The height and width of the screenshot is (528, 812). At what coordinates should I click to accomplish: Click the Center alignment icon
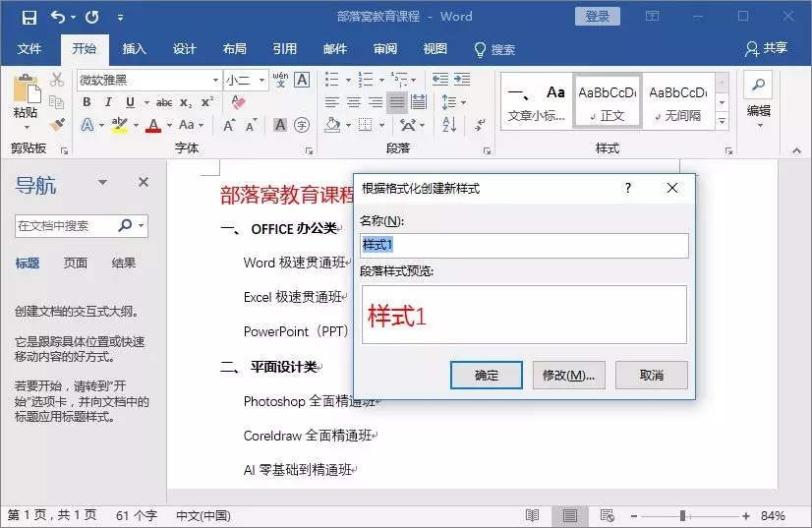[354, 102]
